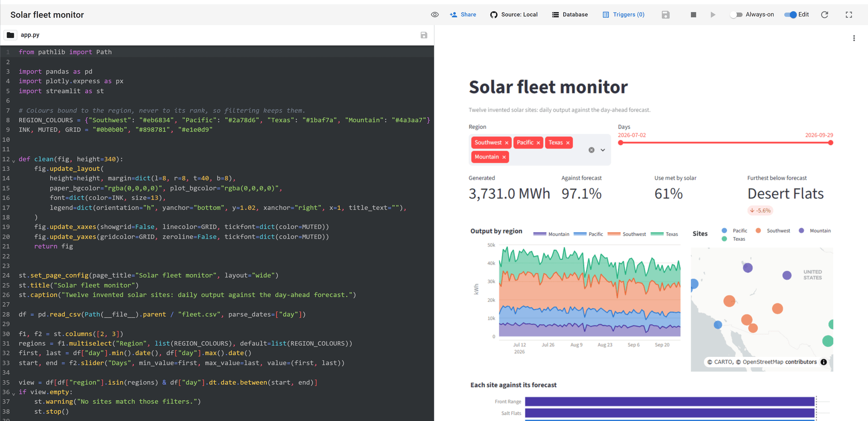The image size is (868, 421).
Task: Click the map attribution info icon
Action: (x=824, y=362)
